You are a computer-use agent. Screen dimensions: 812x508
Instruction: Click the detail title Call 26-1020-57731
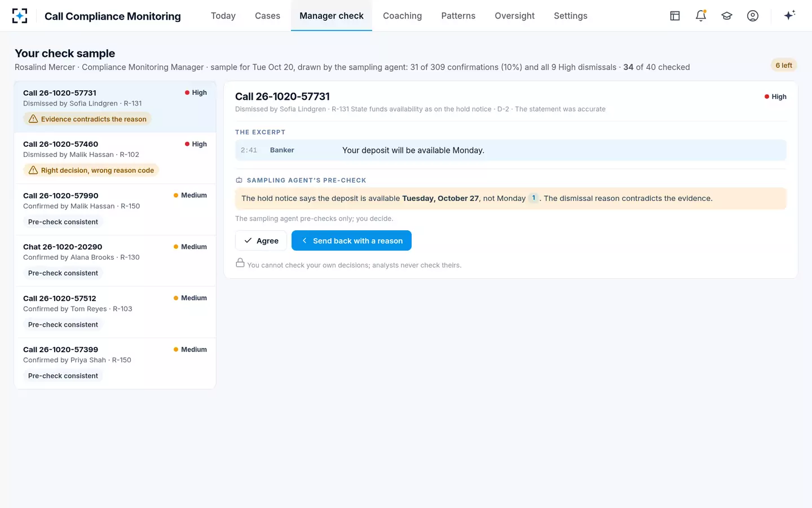(x=283, y=97)
